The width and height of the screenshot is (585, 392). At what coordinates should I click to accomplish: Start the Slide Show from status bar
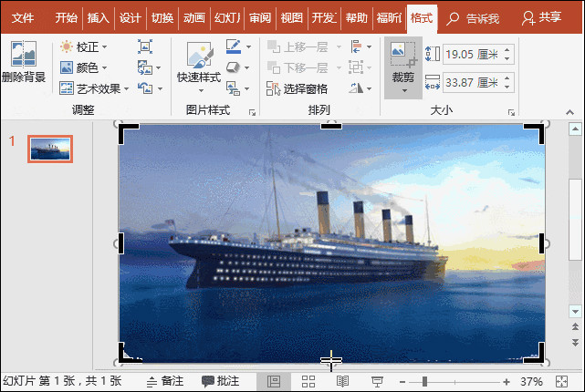377,381
